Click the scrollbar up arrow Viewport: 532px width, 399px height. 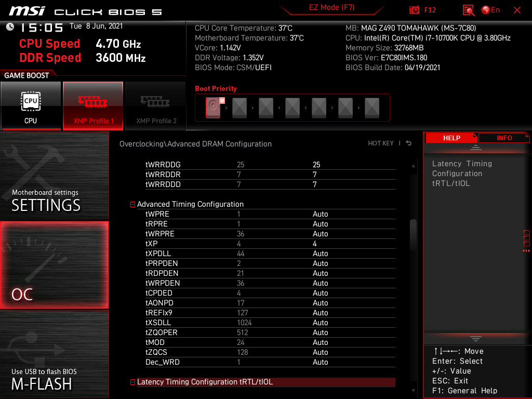coord(413,166)
